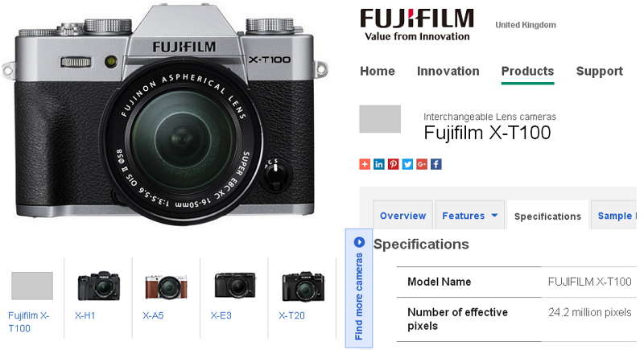This screenshot has height=350, width=644.
Task: Share via the Twitter bird icon
Action: pos(407,164)
